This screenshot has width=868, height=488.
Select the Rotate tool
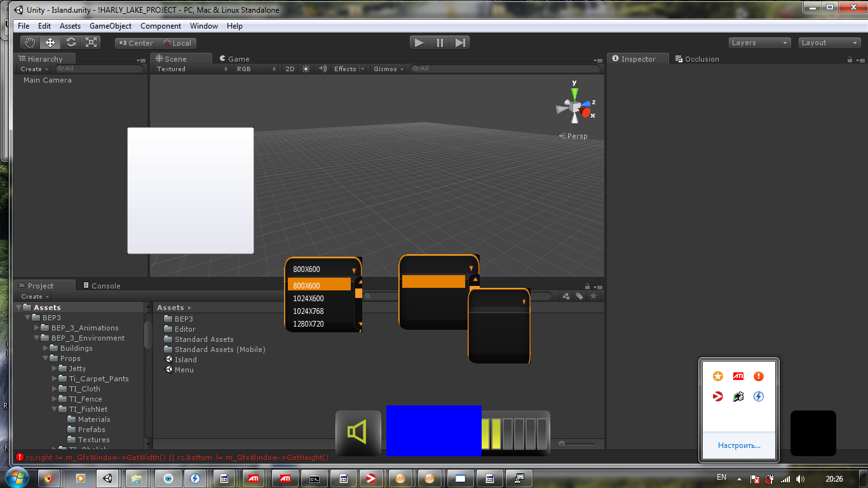71,43
